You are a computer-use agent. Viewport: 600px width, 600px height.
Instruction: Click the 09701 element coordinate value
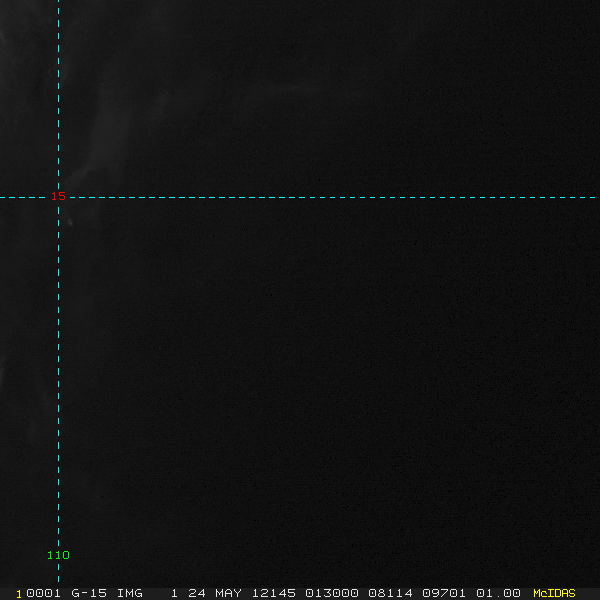click(444, 593)
